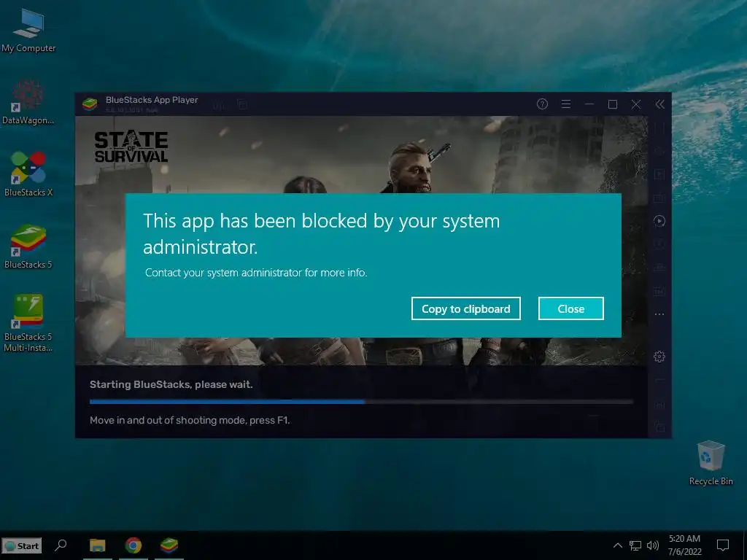Screen dimensions: 747x560
Task: Open the BlueStacks hamburger menu
Action: (565, 104)
